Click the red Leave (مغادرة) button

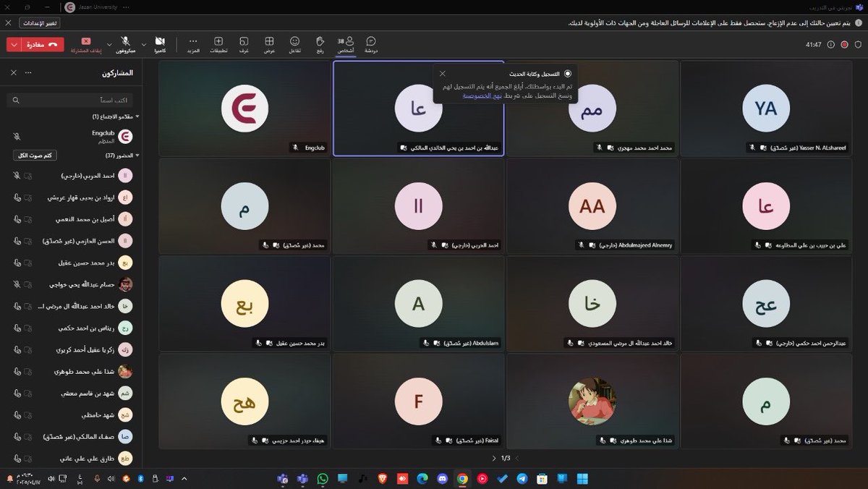point(44,45)
